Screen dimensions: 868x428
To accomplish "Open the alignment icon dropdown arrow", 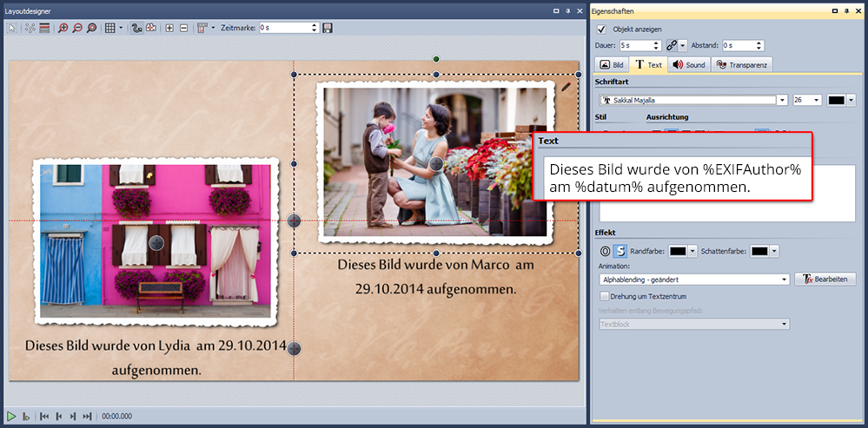I will (x=213, y=28).
